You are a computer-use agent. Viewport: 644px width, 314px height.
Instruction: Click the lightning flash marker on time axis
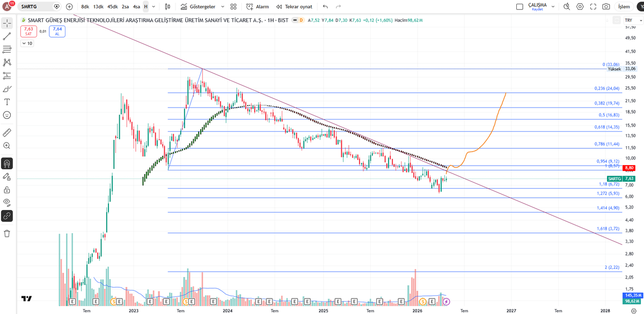(446, 302)
